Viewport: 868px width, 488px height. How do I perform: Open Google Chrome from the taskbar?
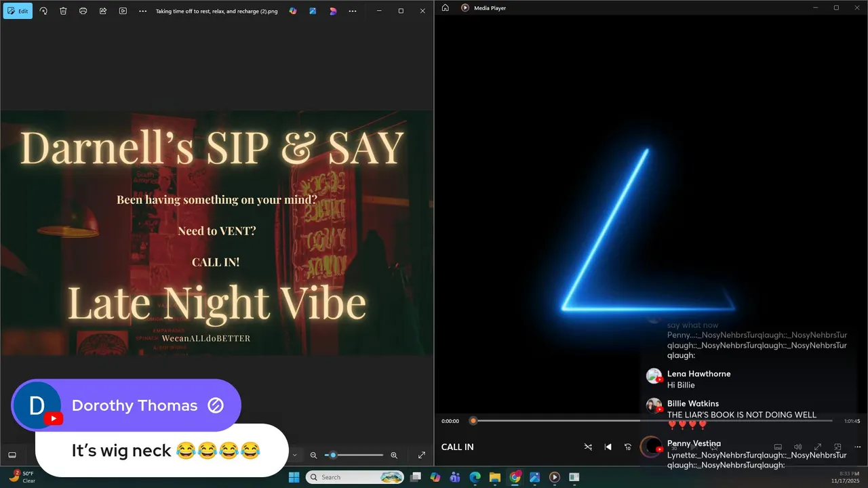pos(515,477)
